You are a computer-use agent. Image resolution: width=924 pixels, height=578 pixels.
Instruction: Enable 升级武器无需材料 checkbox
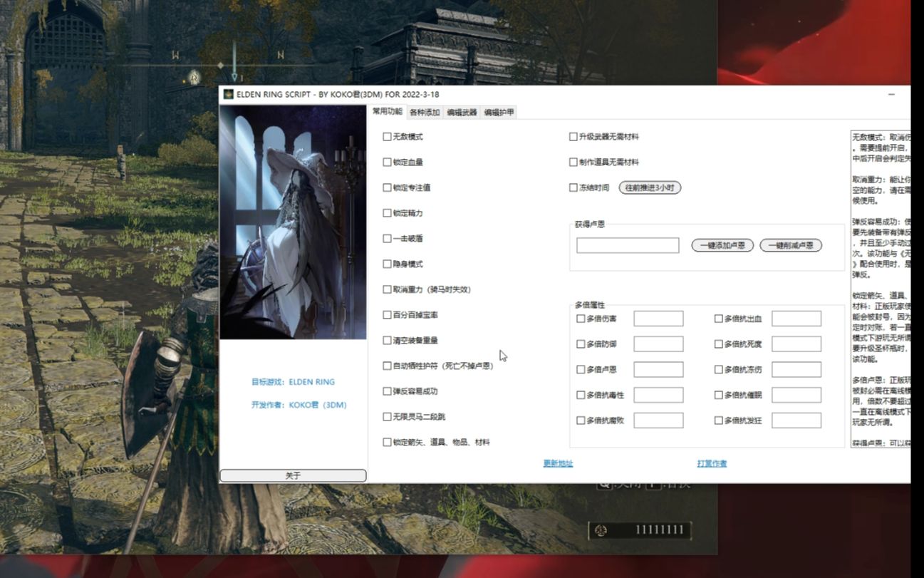(573, 137)
